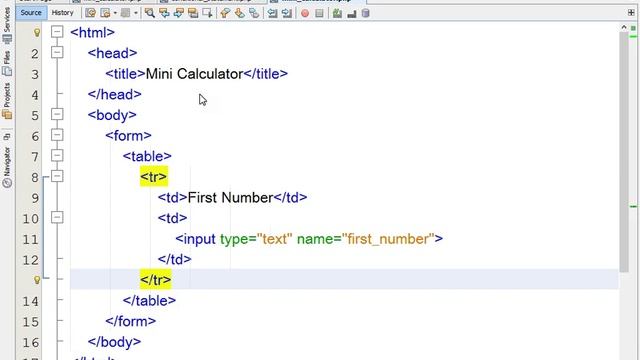This screenshot has width=640, height=360.
Task: Click the 'First Number' cell text
Action: tap(230, 198)
